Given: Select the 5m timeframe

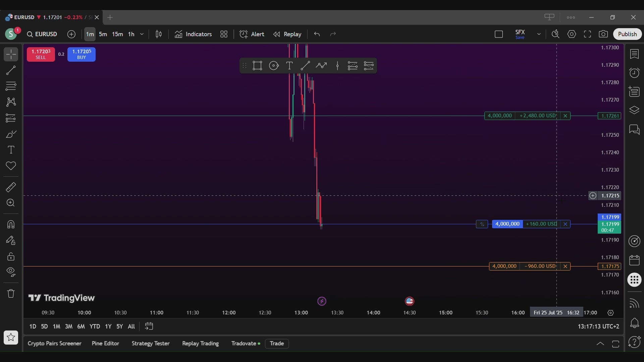Looking at the screenshot, I should [x=103, y=34].
